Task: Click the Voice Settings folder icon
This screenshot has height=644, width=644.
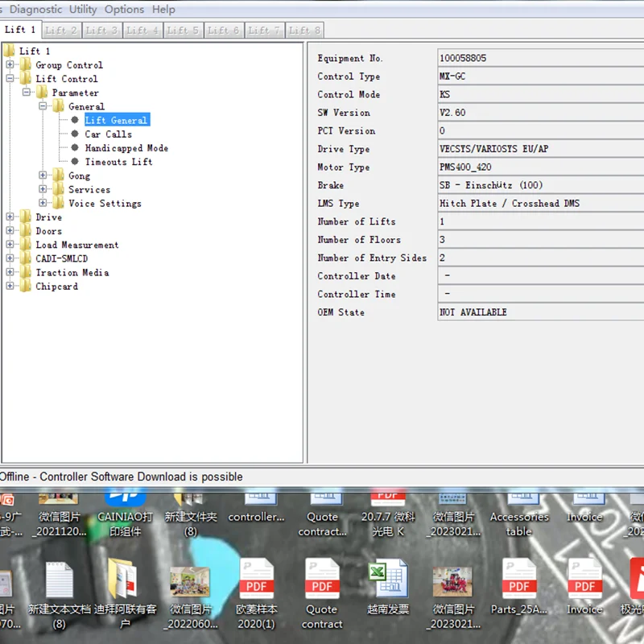Action: [59, 204]
